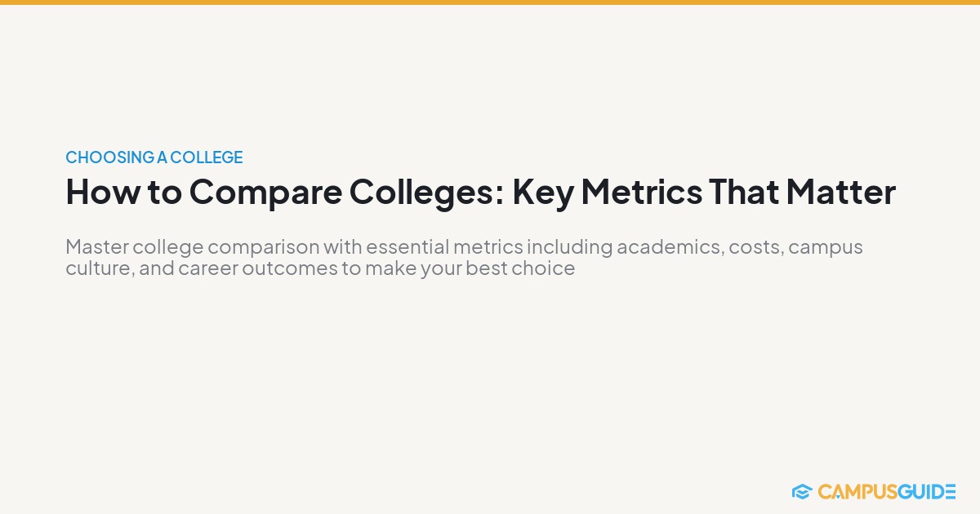This screenshot has height=514, width=980.
Task: Click the orange accent bar at top
Action: [490, 2]
